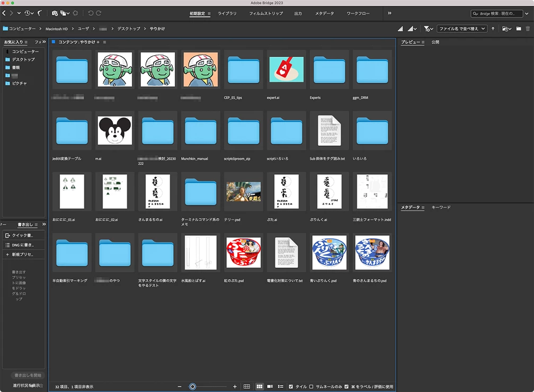
Task: Zoom in thumbnails with plus icon
Action: [x=235, y=387]
